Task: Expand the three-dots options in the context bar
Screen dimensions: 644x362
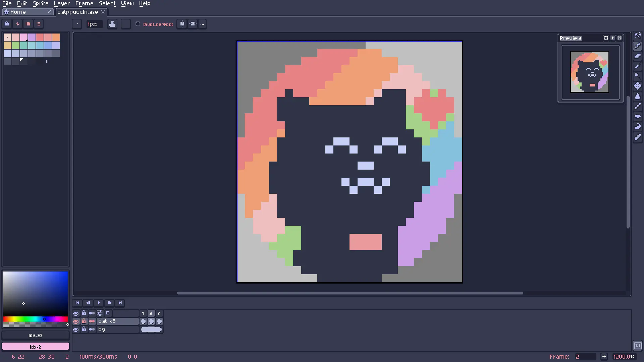Action: tap(202, 24)
